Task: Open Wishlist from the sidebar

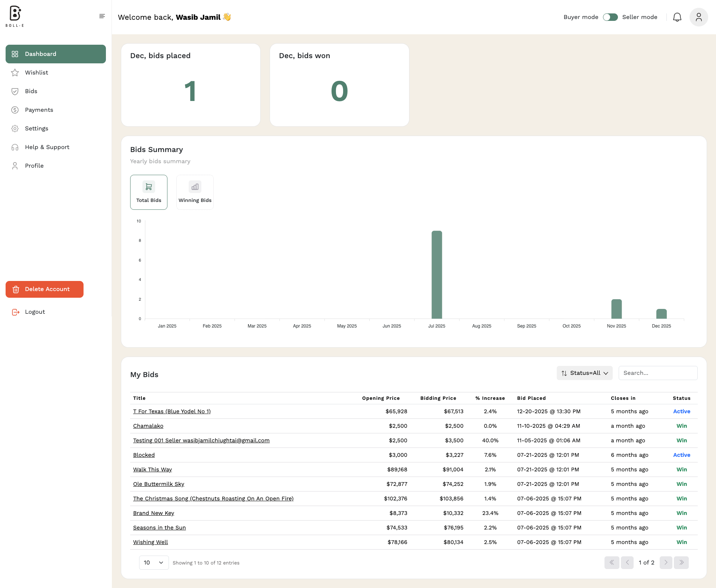Action: [37, 73]
